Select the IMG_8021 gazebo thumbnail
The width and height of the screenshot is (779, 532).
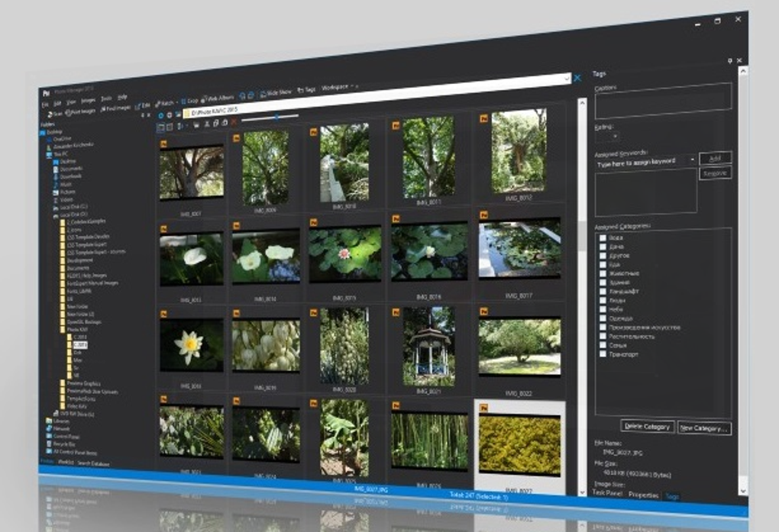pyautogui.click(x=429, y=347)
